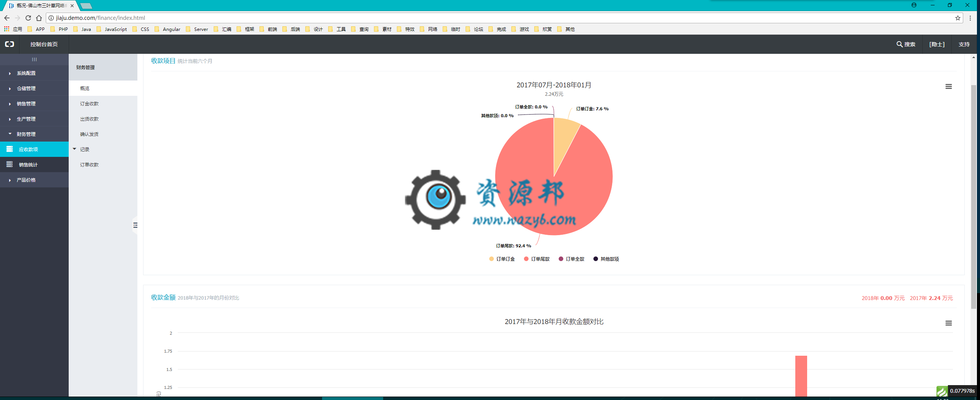Open the 支持 menu in header

pyautogui.click(x=964, y=44)
